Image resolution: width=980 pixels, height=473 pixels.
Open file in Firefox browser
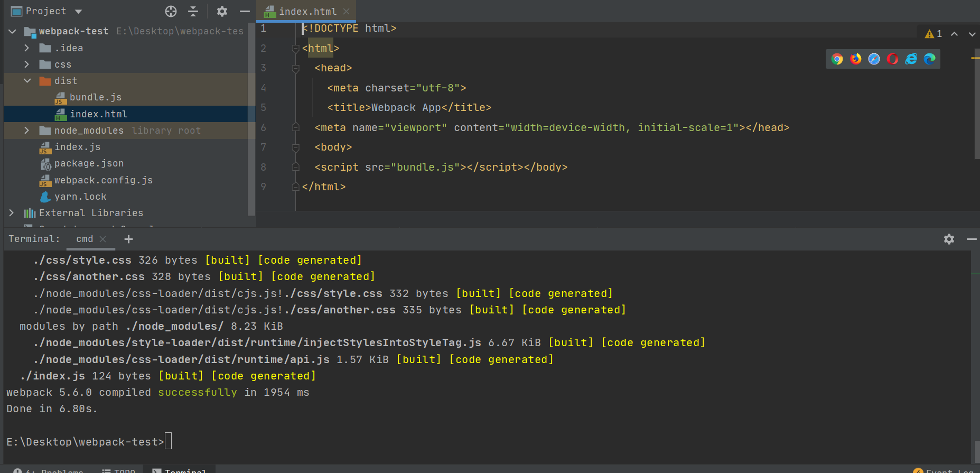[x=855, y=59]
